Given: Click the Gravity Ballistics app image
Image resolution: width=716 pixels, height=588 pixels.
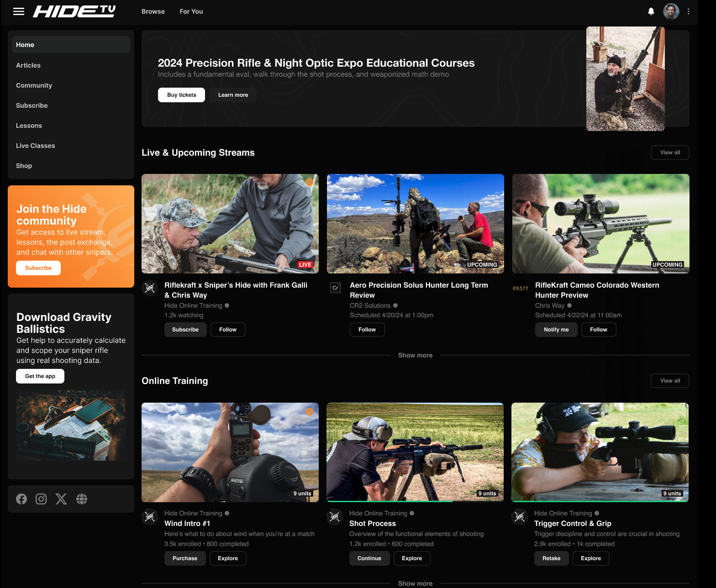Looking at the screenshot, I should point(71,425).
